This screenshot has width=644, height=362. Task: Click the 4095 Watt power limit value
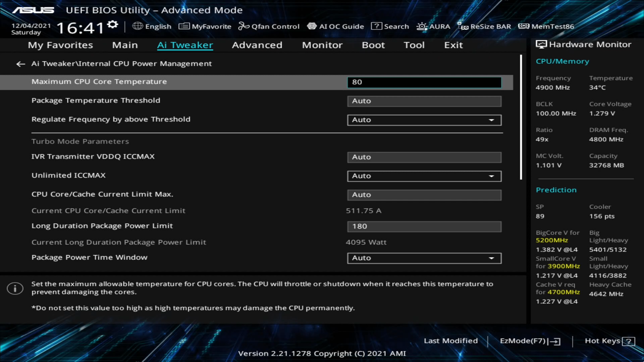click(366, 242)
